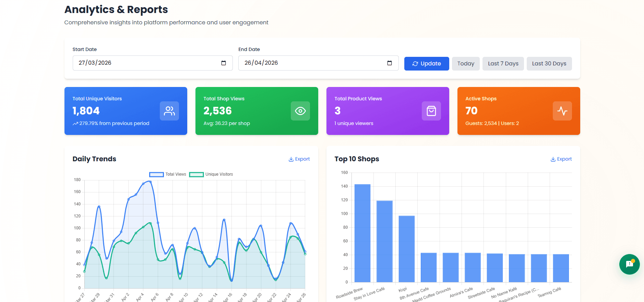Screen dimensions: 644x302
Task: Click 'Guests: 2,534 | Users: 2' text
Action: [492, 123]
